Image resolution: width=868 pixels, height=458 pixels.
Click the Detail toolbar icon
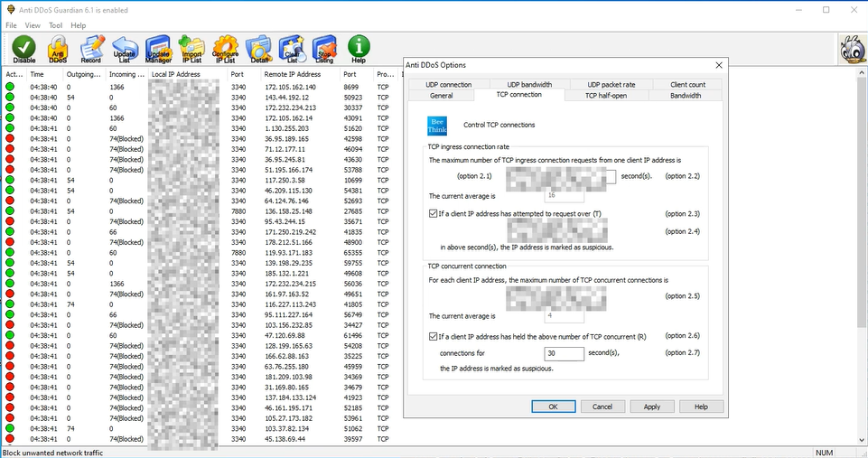click(258, 49)
